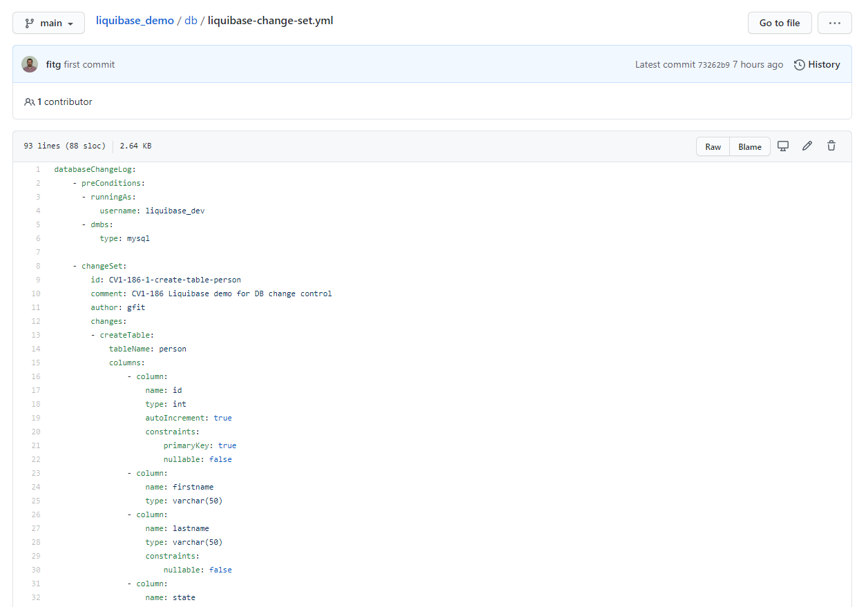Screen dimensions: 868x607
Task: Open the Raw file view
Action: pyautogui.click(x=713, y=146)
